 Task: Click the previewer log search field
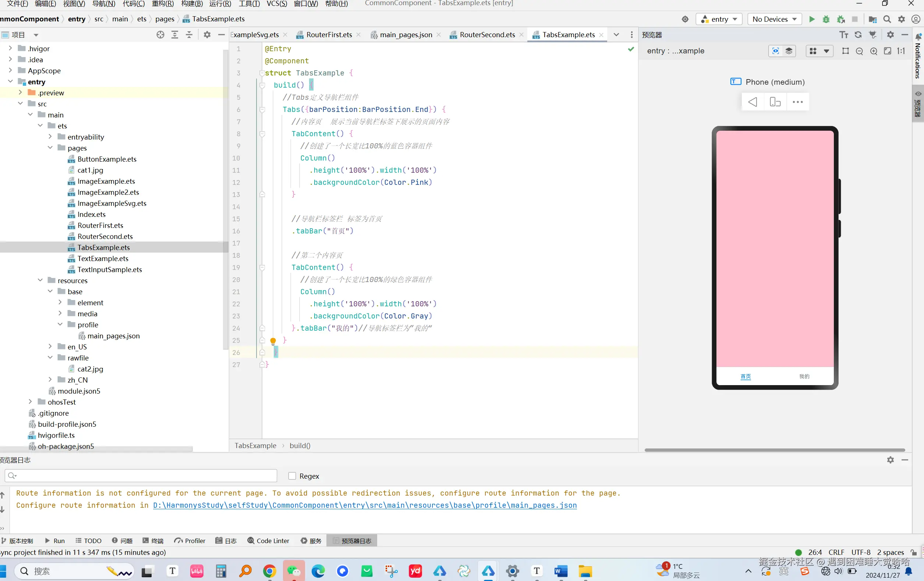[141, 476]
